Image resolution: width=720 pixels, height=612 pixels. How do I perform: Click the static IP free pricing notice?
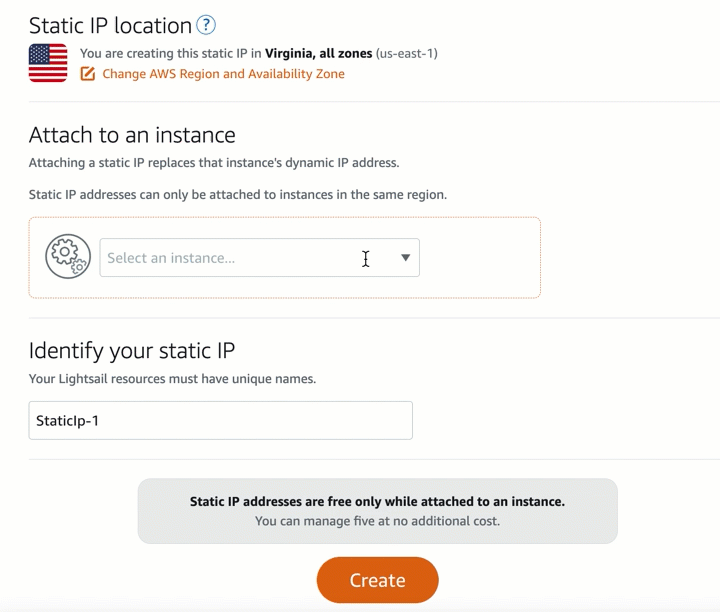coord(377,511)
